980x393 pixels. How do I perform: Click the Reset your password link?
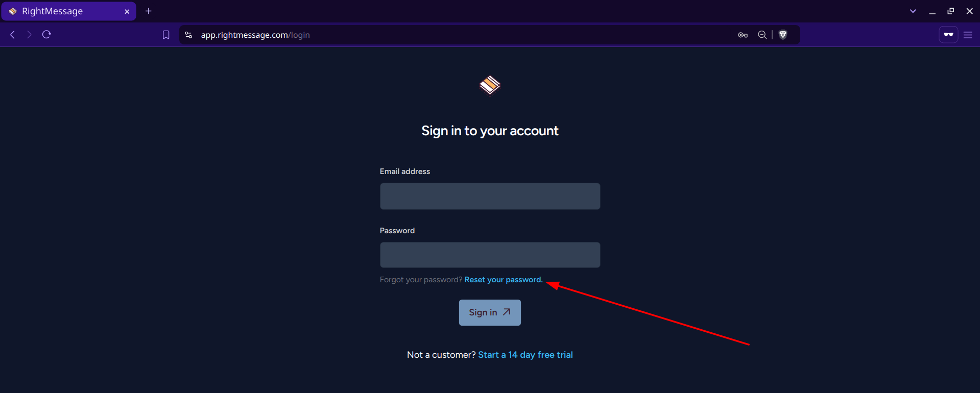click(x=503, y=280)
